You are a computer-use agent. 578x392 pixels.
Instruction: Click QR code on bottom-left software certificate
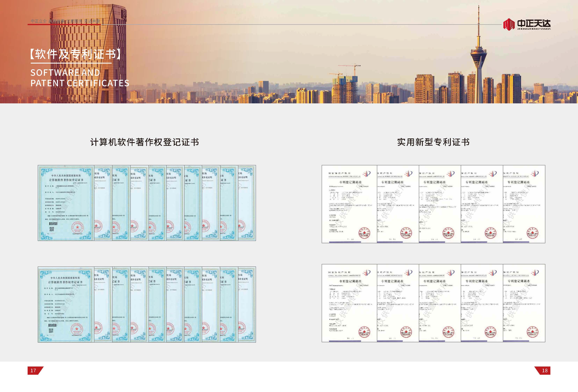pos(51,331)
